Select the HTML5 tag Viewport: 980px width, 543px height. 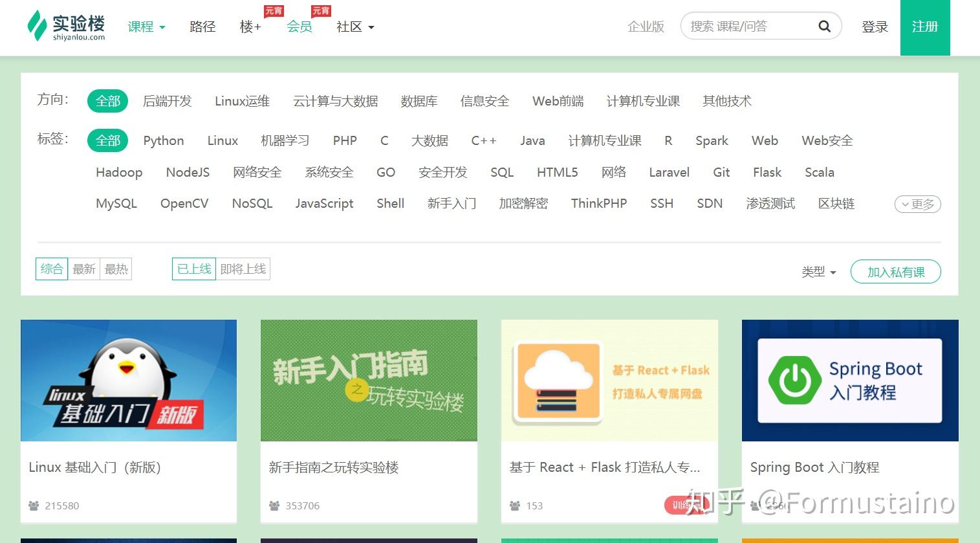(x=558, y=172)
